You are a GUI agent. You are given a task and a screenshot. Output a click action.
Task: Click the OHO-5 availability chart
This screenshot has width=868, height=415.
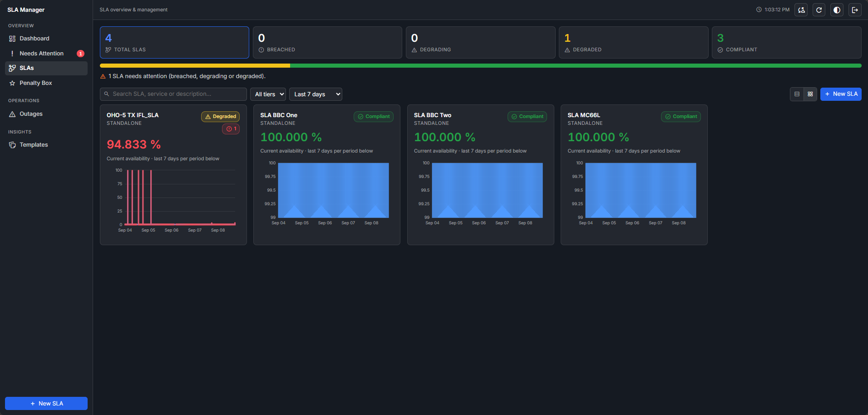(173, 200)
